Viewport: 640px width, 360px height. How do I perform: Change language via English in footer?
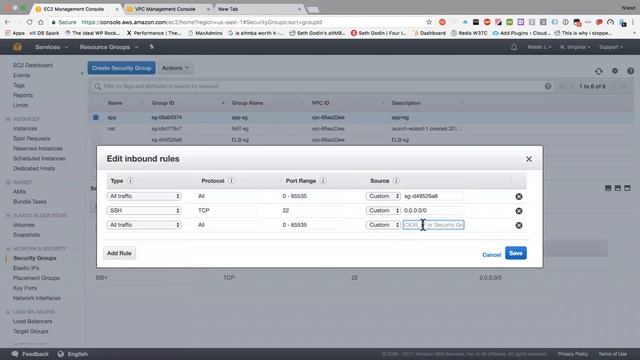(x=73, y=354)
